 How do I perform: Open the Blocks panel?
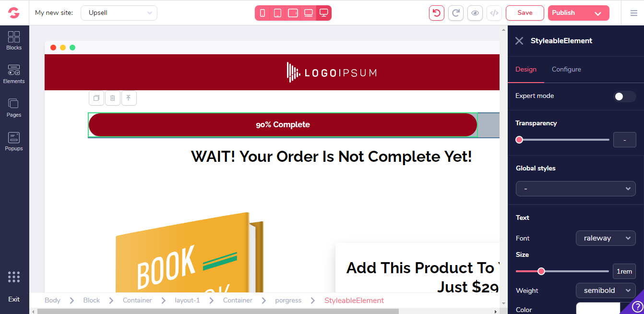14,41
